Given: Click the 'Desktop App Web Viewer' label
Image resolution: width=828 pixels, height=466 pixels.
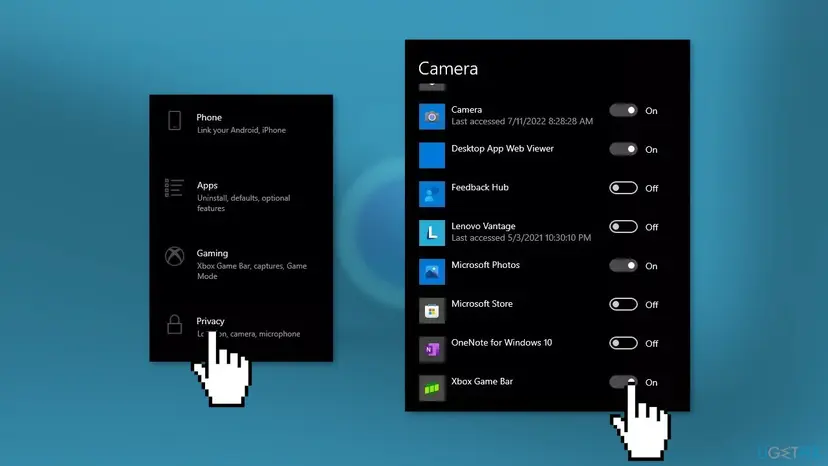Looking at the screenshot, I should click(x=502, y=148).
